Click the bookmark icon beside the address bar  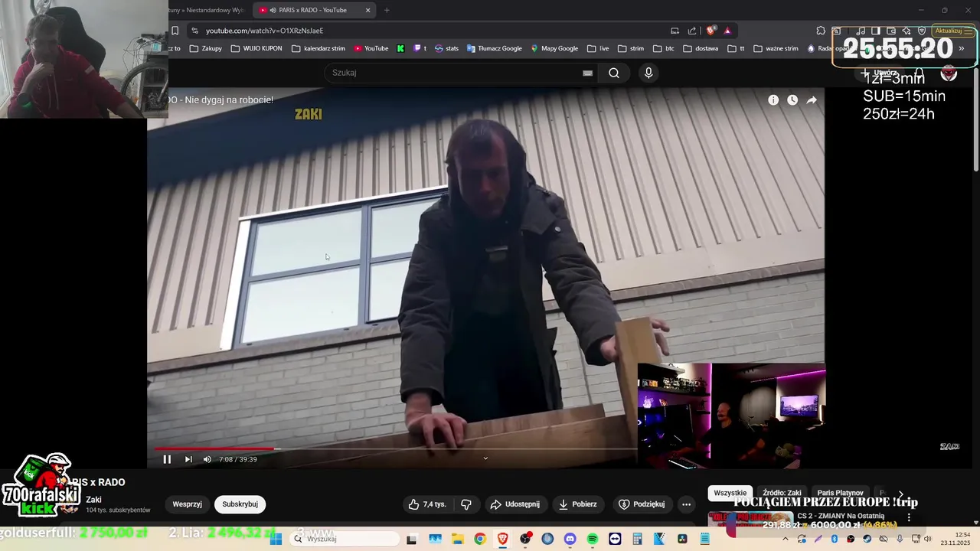click(175, 31)
